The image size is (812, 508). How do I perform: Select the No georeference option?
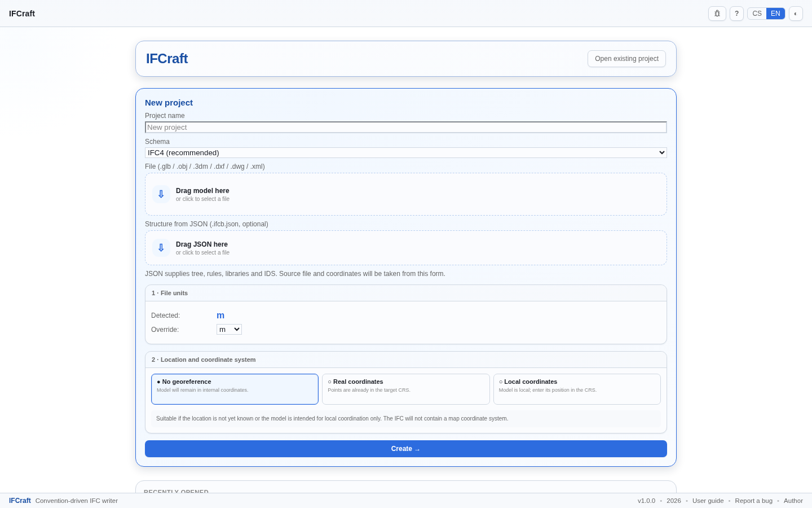pos(235,389)
